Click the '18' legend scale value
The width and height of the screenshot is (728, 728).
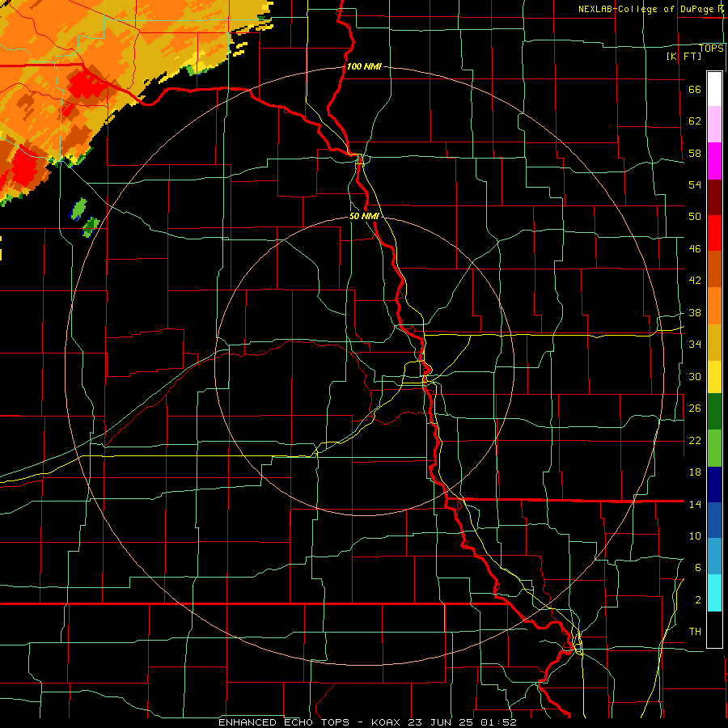point(695,472)
